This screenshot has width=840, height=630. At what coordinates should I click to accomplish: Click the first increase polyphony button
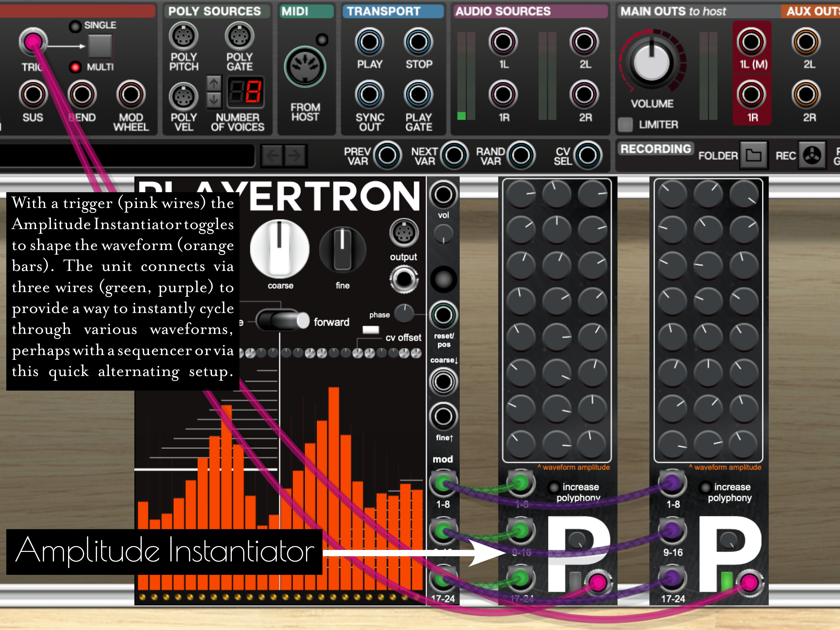[554, 487]
